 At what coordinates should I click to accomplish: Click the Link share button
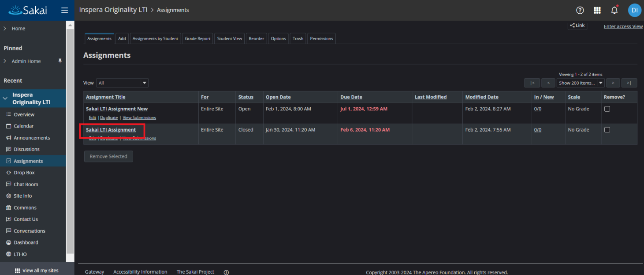point(577,26)
